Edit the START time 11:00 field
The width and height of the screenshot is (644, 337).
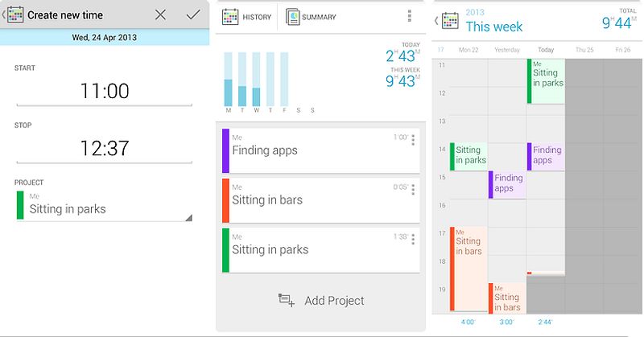105,91
